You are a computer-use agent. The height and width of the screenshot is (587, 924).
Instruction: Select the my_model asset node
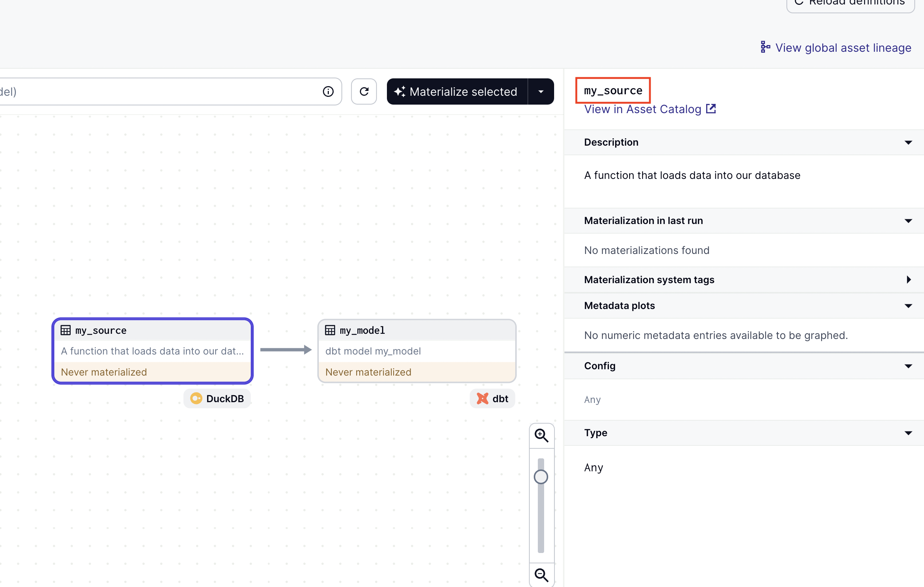click(417, 351)
